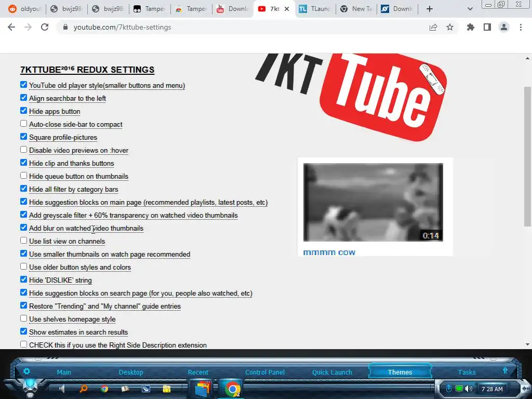Close the active 7kt tab

(x=287, y=9)
